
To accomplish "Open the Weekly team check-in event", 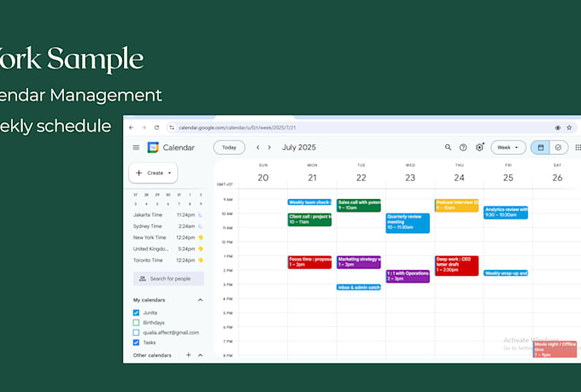I will click(309, 202).
